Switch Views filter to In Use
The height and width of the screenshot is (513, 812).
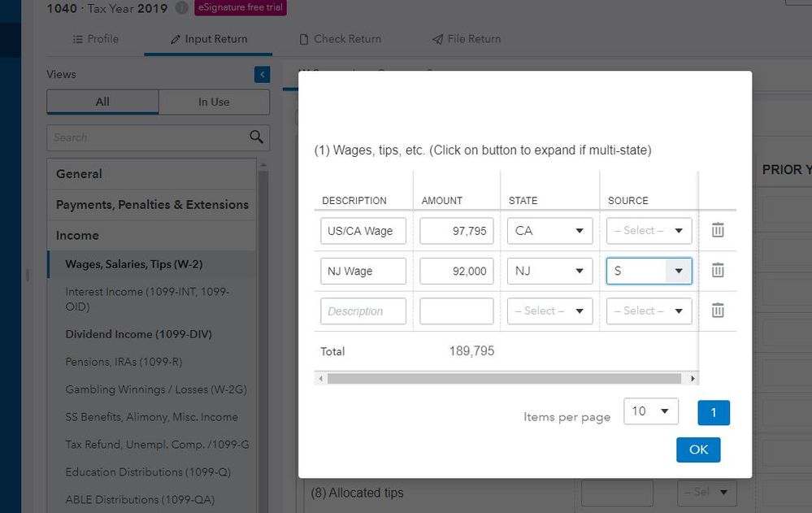(214, 102)
